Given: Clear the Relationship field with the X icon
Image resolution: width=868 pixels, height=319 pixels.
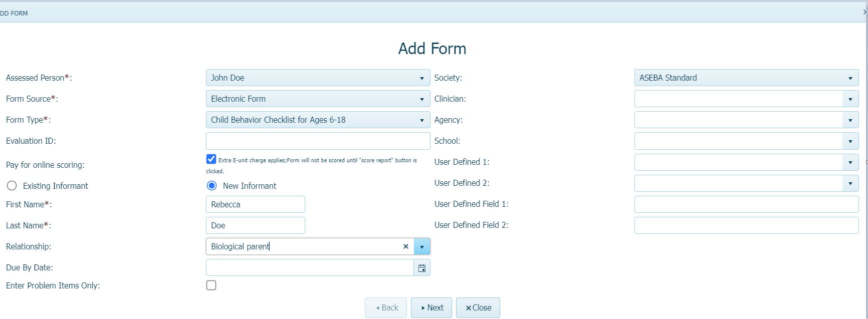Looking at the screenshot, I should (x=406, y=246).
